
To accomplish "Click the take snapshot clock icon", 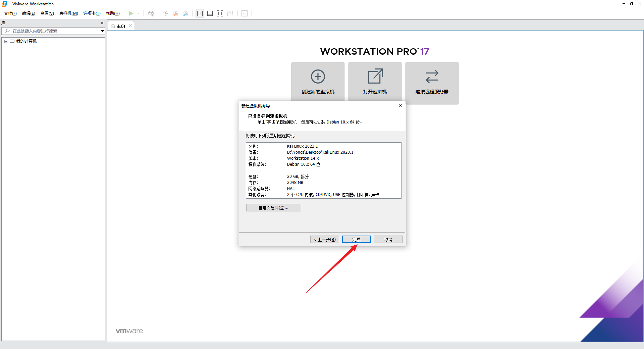I will [x=165, y=13].
